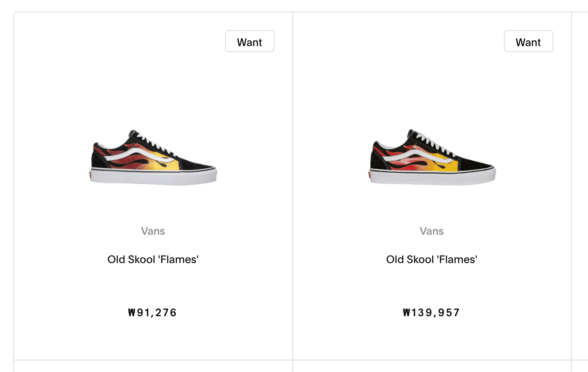Viewport: 588px width, 372px height.
Task: Select the Vans brand label on the right card
Action: pyautogui.click(x=431, y=231)
